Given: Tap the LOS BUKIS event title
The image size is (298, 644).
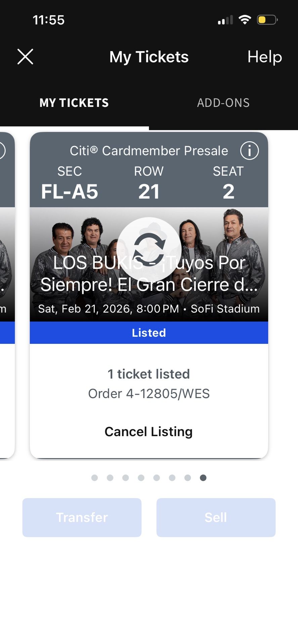Looking at the screenshot, I should pos(149,273).
